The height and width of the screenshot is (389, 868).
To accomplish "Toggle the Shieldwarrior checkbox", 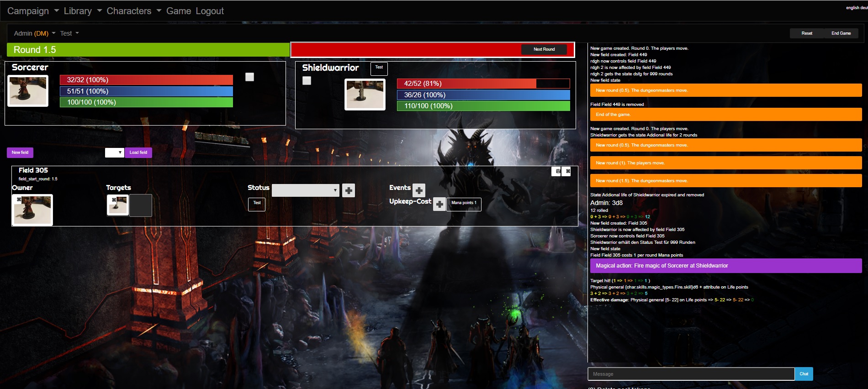I will click(x=307, y=80).
